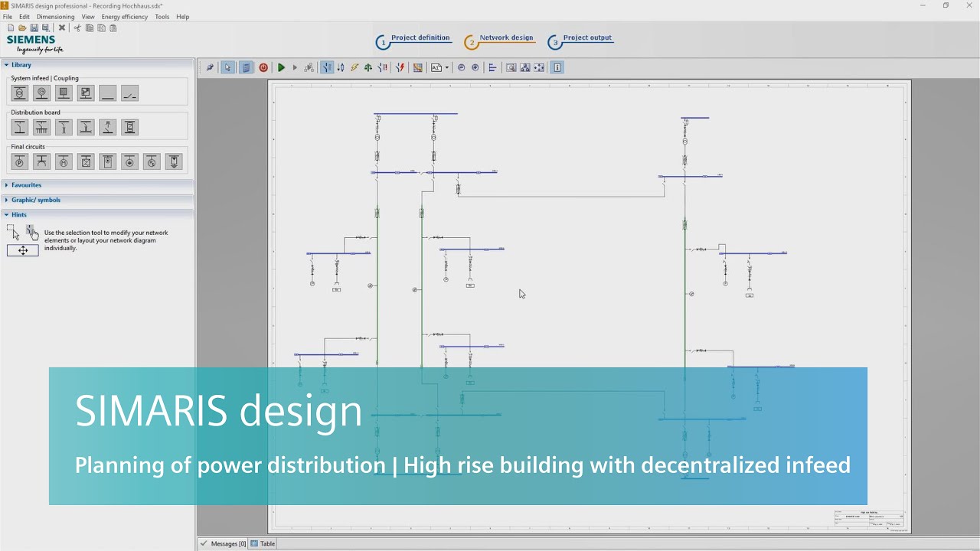Open the Help menu
Screen dimensions: 980x551
[182, 17]
